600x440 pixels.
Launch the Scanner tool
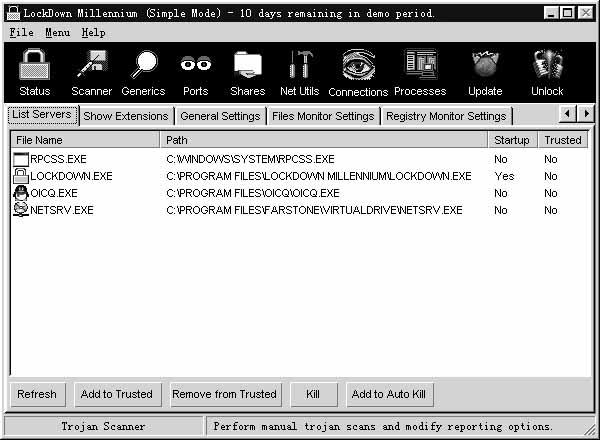pyautogui.click(x=92, y=72)
